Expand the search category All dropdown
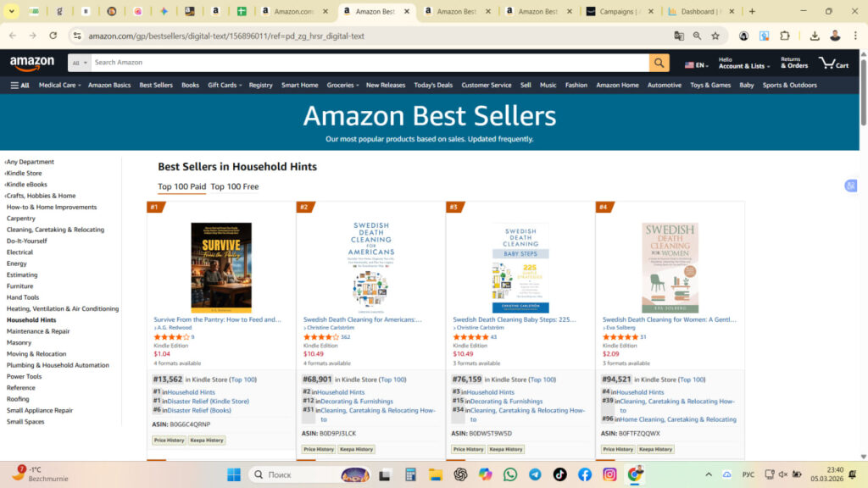 [79, 63]
